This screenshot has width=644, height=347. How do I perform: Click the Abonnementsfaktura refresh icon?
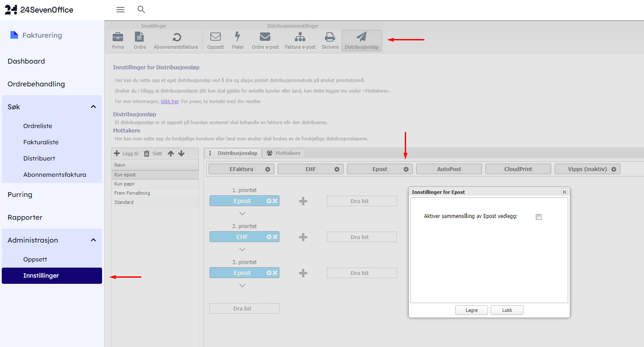point(176,37)
